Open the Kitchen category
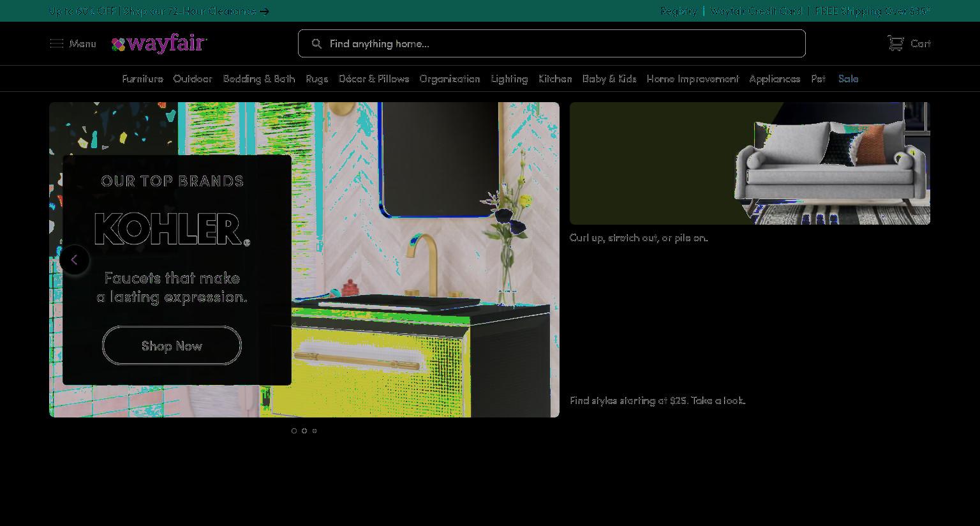 [555, 79]
